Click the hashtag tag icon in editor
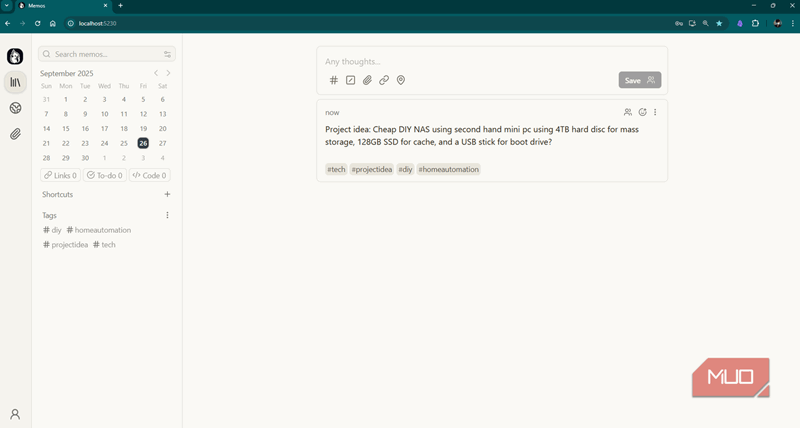The height and width of the screenshot is (428, 800). pyautogui.click(x=334, y=80)
